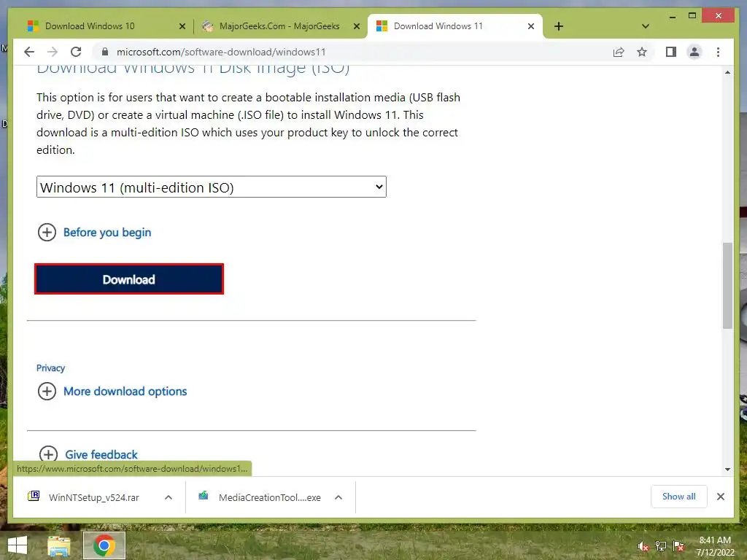Screen dimensions: 747x560
Task: Close the Download Windows 11 tab
Action: [x=531, y=26]
